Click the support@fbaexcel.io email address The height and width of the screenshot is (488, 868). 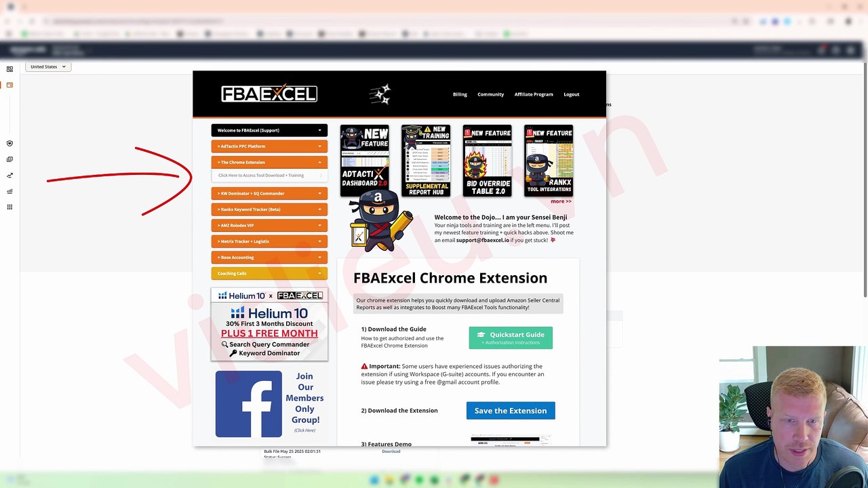pyautogui.click(x=483, y=240)
